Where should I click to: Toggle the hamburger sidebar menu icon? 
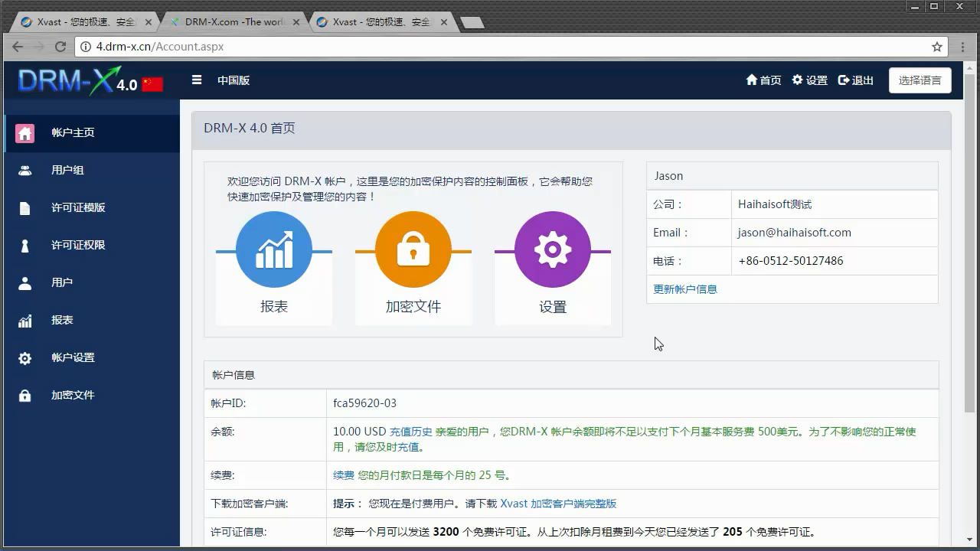(197, 80)
